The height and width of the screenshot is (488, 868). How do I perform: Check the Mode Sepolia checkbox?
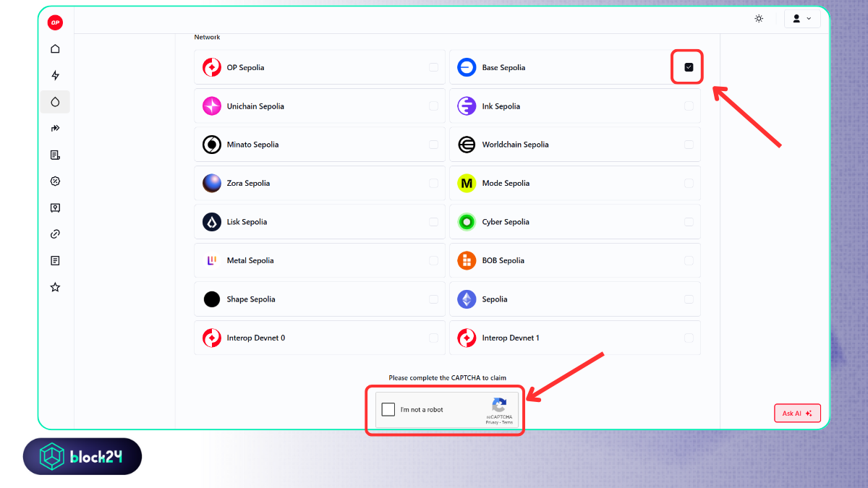(x=689, y=183)
